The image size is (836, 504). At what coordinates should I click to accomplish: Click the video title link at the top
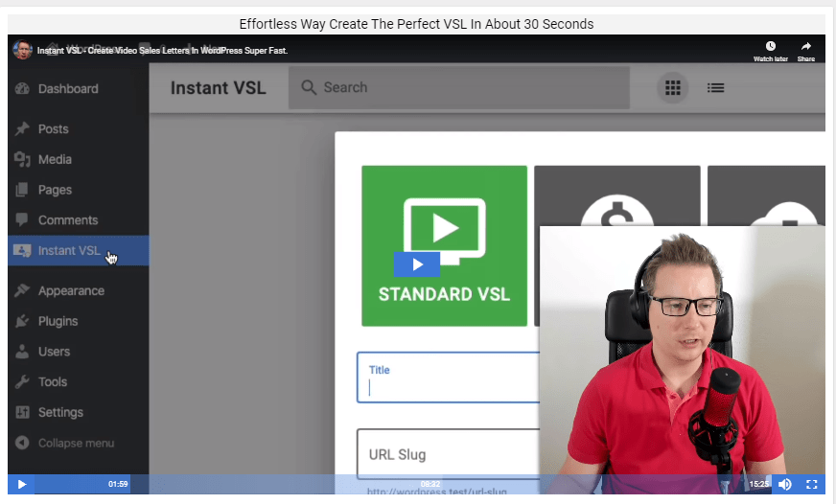pos(162,50)
